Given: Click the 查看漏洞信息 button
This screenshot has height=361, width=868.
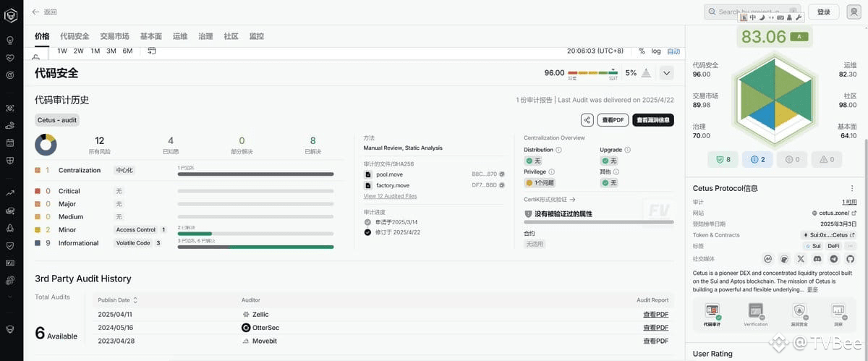Looking at the screenshot, I should pyautogui.click(x=653, y=120).
